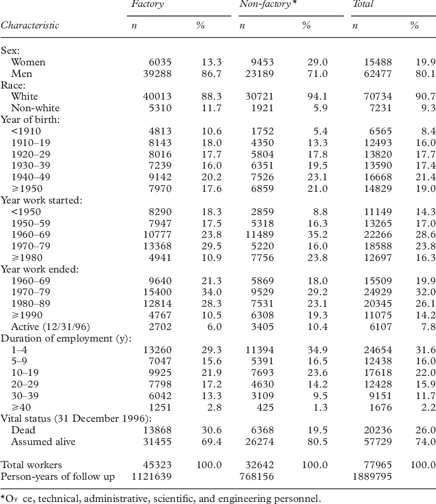Select the Characteristic header label
436x504 pixels.
[x=30, y=25]
